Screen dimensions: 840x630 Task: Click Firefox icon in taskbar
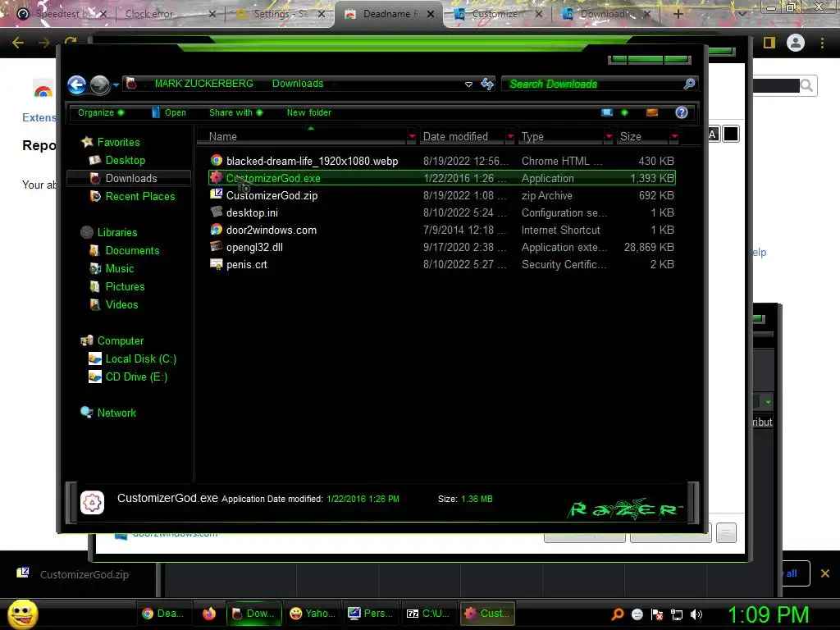point(209,614)
